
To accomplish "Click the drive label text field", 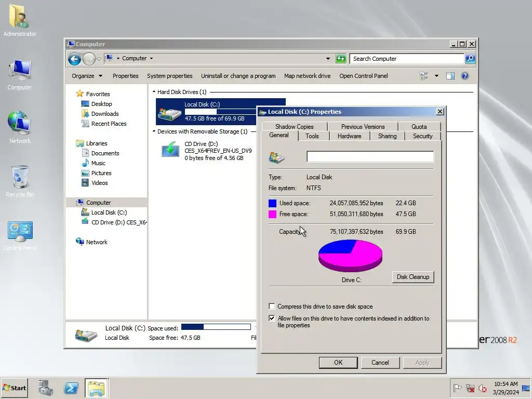I will click(370, 157).
